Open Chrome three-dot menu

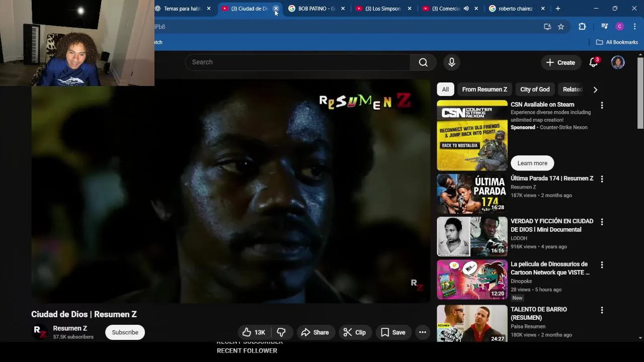click(x=634, y=27)
